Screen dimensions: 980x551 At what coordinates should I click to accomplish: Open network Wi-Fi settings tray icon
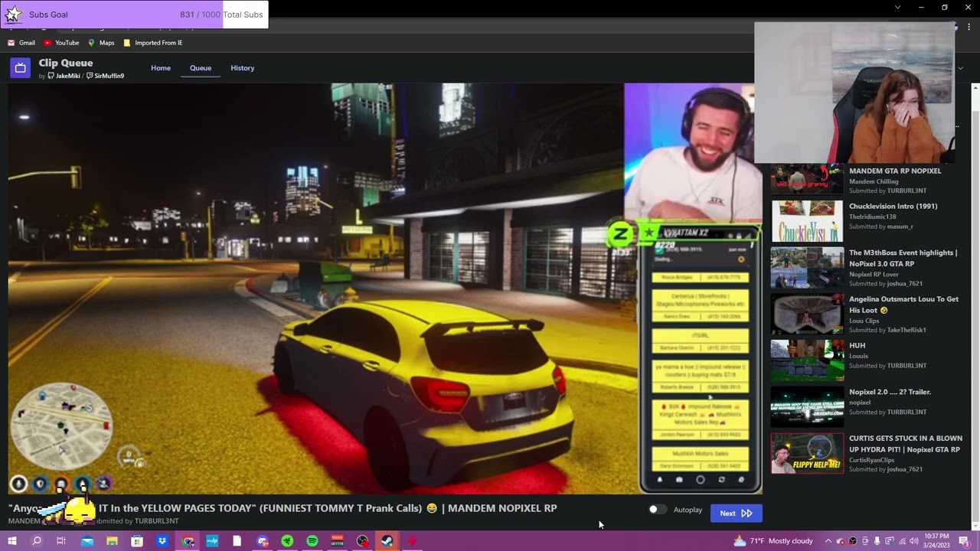pyautogui.click(x=902, y=541)
